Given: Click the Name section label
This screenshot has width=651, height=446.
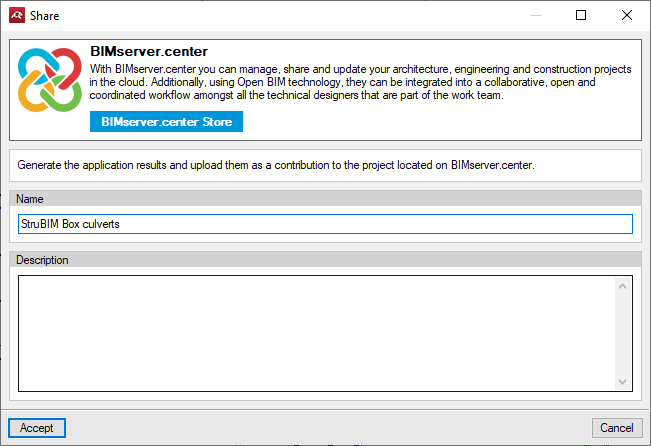Looking at the screenshot, I should [x=29, y=199].
